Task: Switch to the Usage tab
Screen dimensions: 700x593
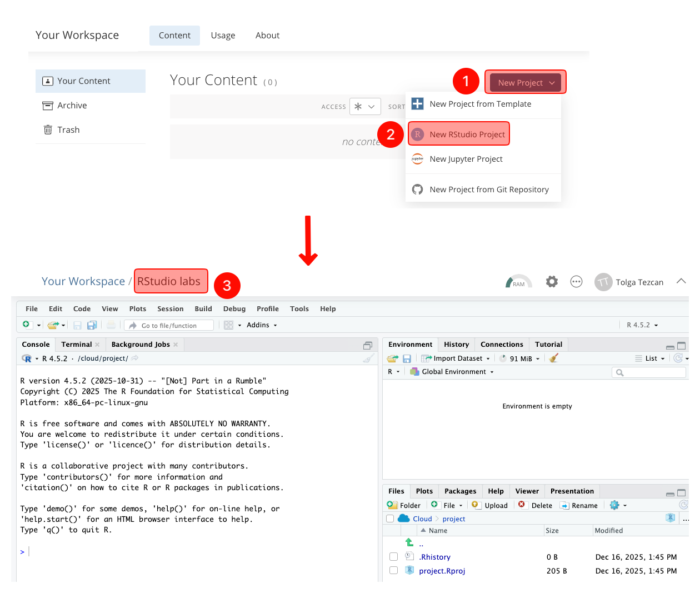Action: point(223,36)
